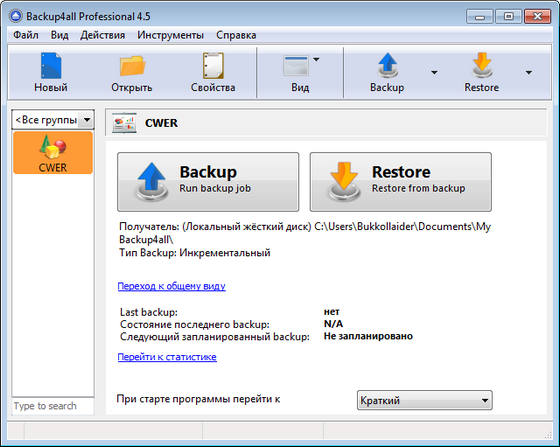The image size is (560, 447).
Task: Click the large Backup Run backup job button
Action: (208, 182)
